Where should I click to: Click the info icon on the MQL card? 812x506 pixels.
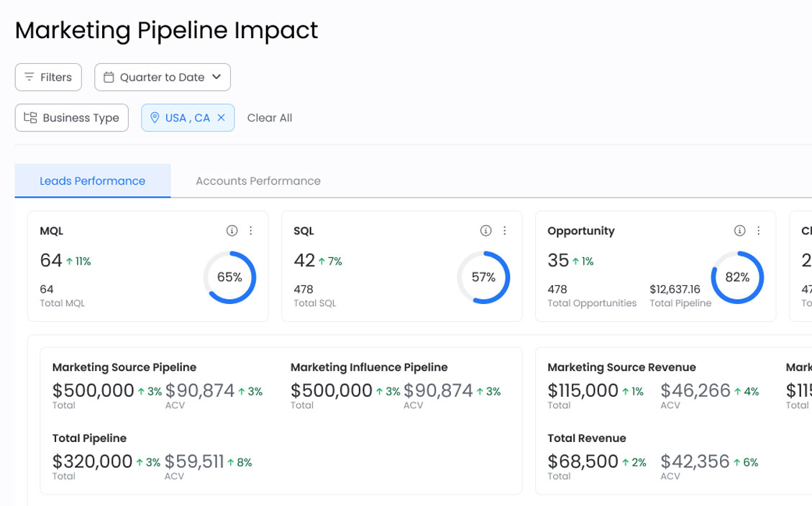tap(232, 231)
